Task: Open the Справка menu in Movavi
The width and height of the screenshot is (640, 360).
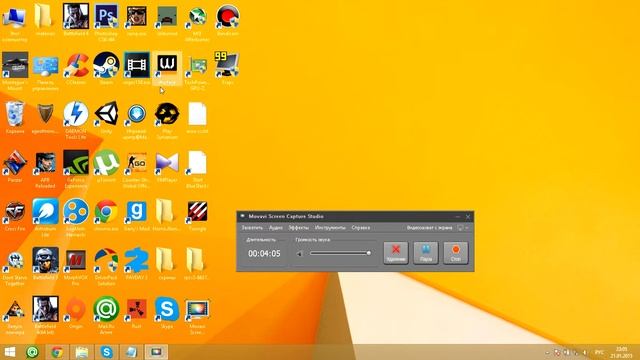Action: click(x=360, y=228)
